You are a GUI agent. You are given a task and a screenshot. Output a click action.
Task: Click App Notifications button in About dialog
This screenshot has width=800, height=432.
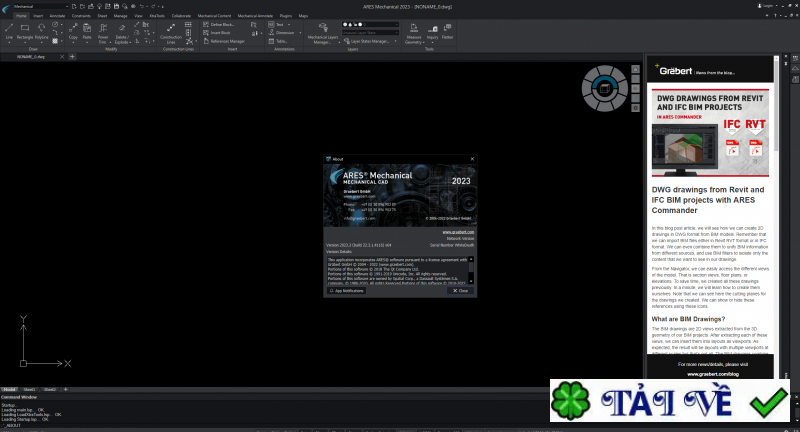346,291
